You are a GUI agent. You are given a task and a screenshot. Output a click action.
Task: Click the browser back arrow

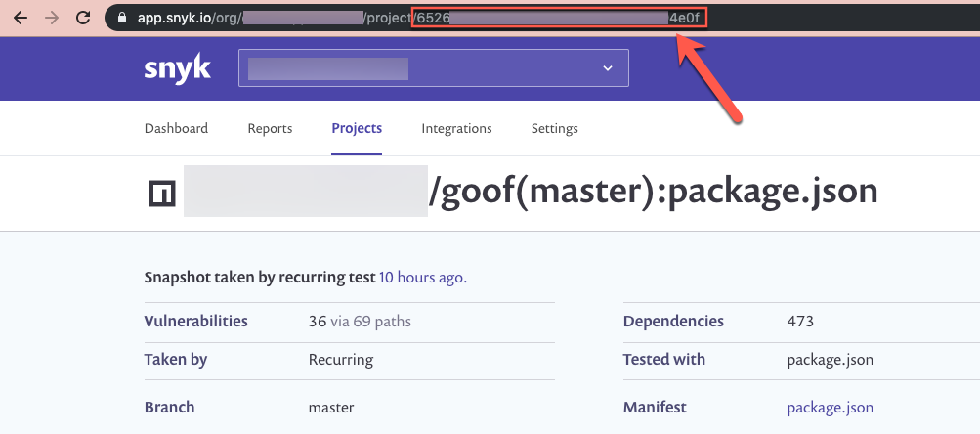coord(21,18)
